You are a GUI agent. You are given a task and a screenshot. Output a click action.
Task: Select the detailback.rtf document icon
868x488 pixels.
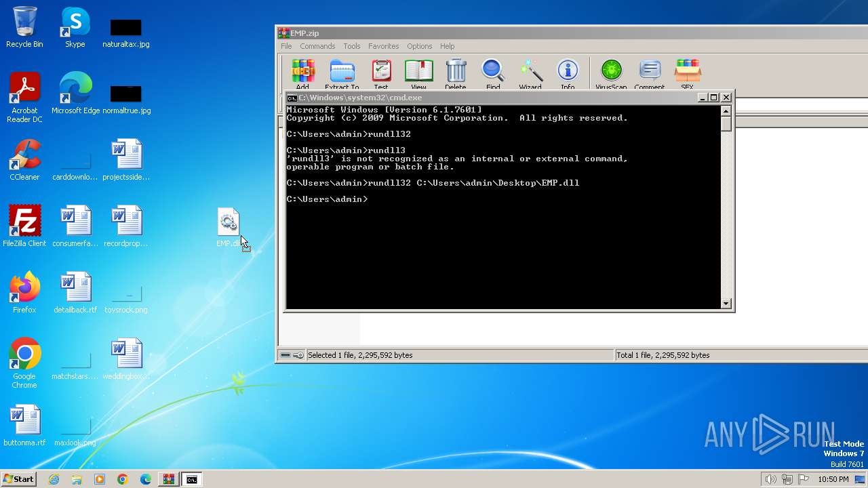click(x=75, y=293)
